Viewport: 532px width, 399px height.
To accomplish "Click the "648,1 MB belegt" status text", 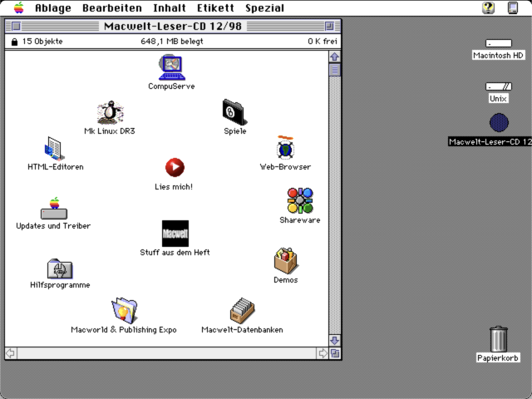I will point(172,42).
